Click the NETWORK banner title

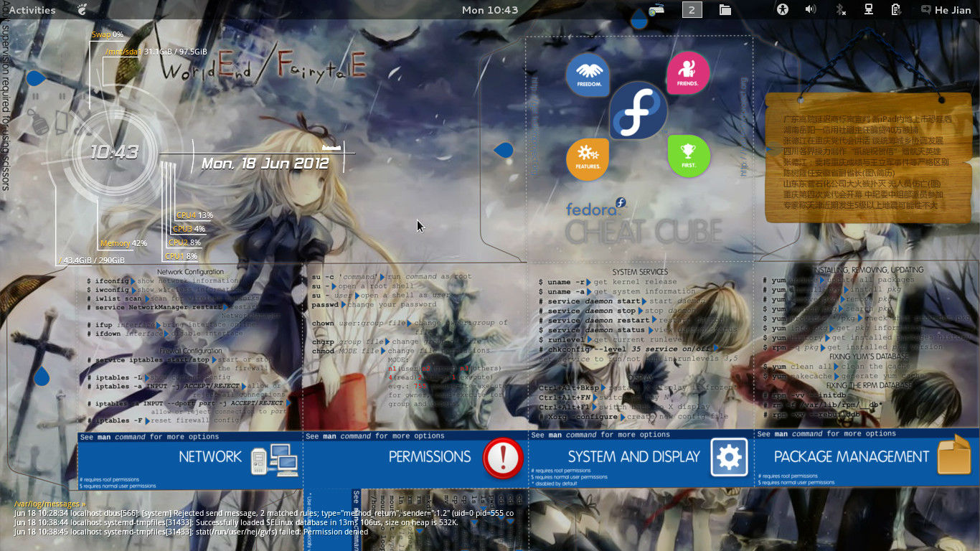pos(210,456)
